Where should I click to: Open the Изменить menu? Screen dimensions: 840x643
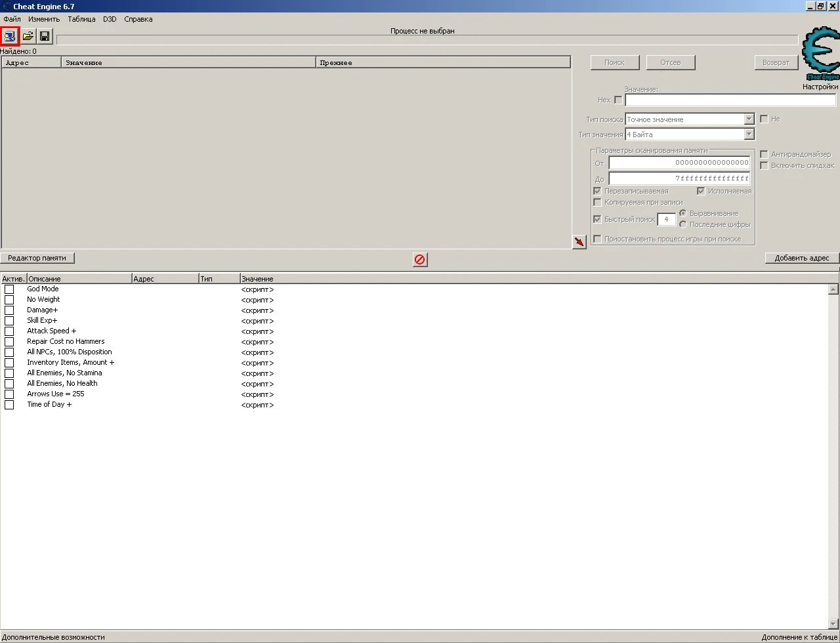(x=44, y=19)
